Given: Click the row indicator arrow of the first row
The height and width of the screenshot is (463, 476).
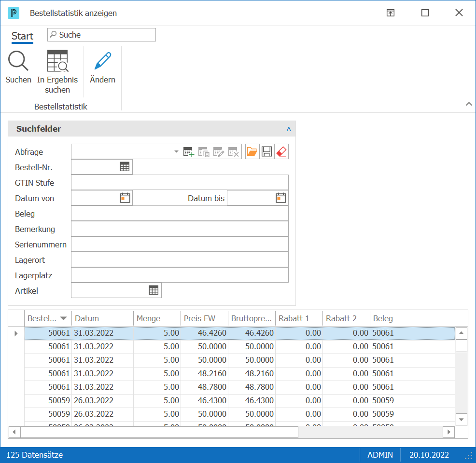Looking at the screenshot, I should tap(16, 333).
